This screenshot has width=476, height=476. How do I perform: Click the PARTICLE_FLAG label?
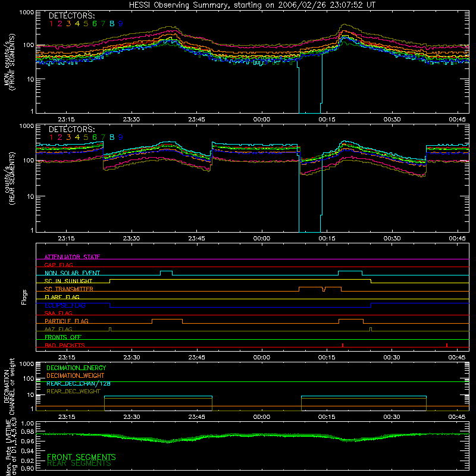(x=67, y=321)
